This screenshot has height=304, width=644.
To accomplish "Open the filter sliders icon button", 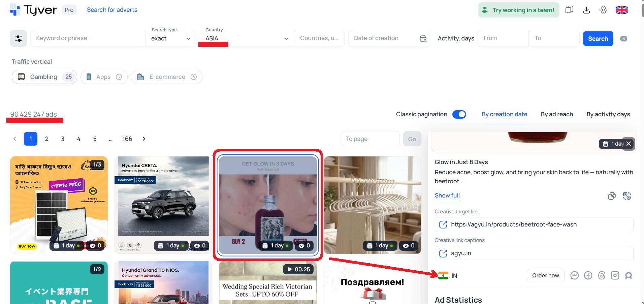I will (19, 38).
